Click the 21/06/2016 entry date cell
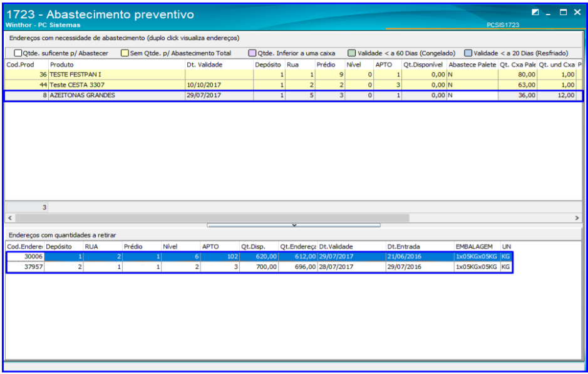Viewport: 588px width, 374px height. click(x=420, y=257)
